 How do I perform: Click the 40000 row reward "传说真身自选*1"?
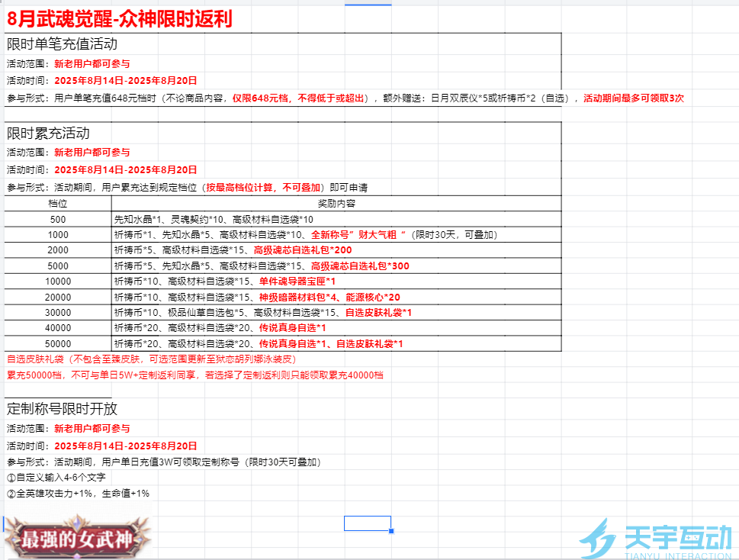pos(292,328)
